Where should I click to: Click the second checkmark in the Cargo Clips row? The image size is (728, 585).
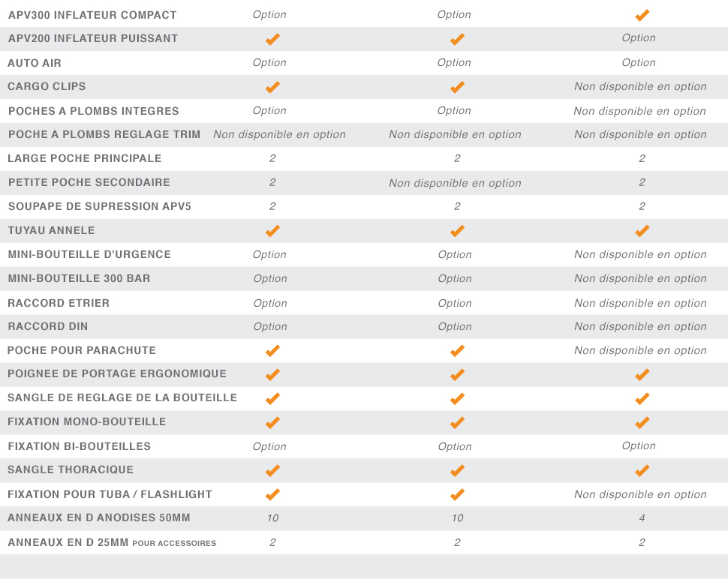click(457, 87)
